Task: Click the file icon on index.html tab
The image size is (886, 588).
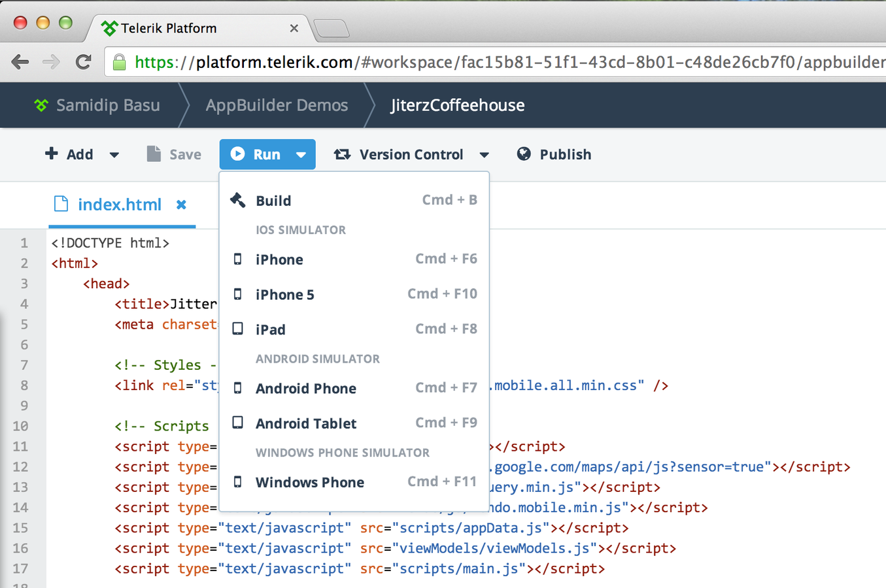Action: (x=61, y=204)
